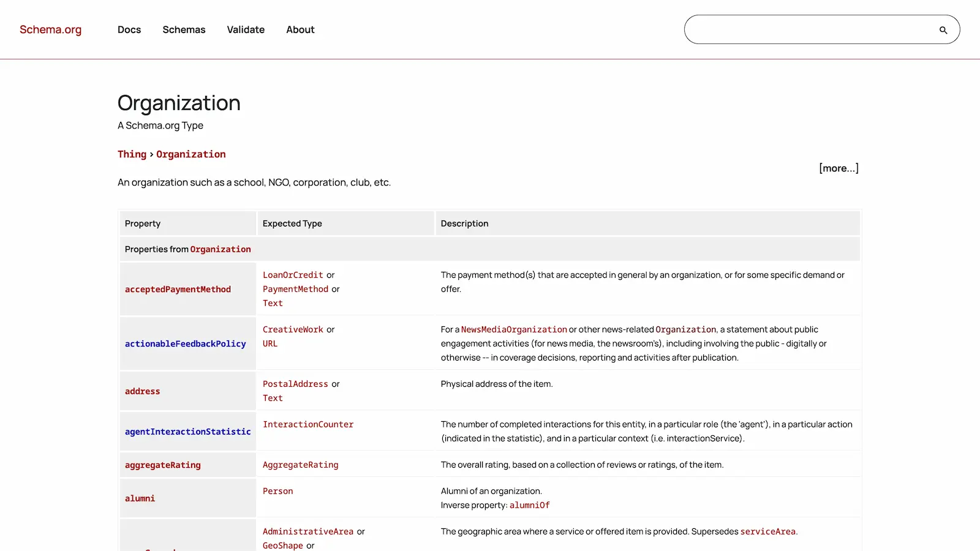
Task: Open the LoanOrCredit type link
Action: [x=293, y=275]
